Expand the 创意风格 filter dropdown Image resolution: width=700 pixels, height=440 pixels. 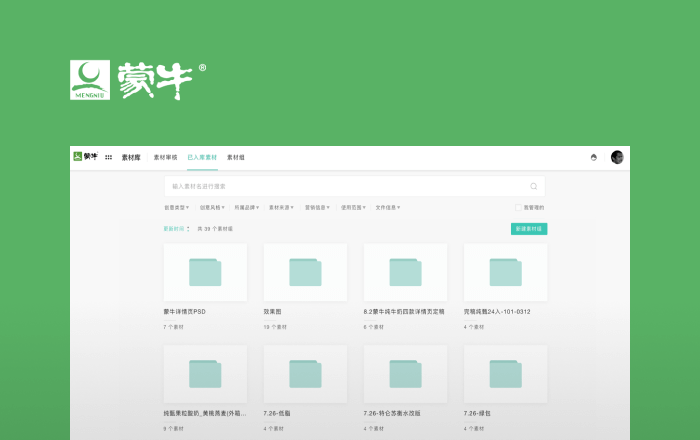tap(212, 208)
